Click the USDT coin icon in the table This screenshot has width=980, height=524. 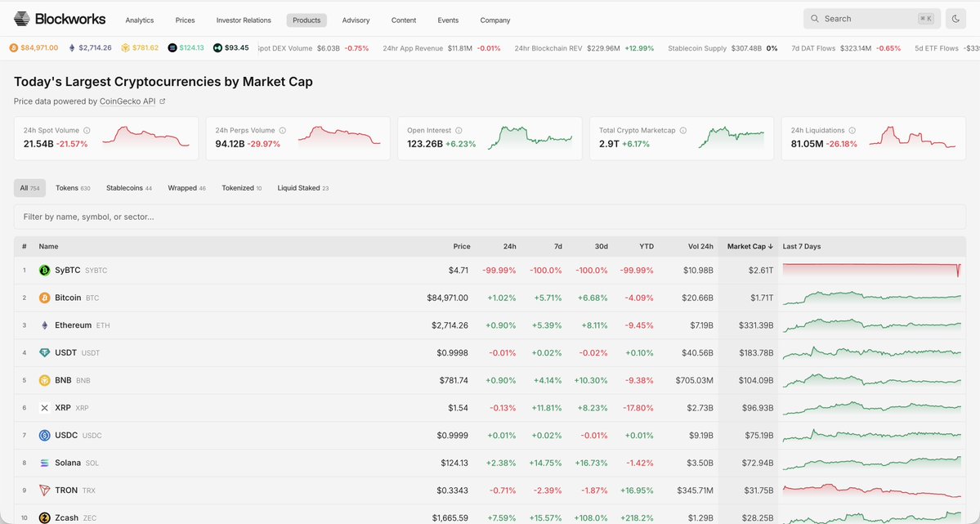(44, 352)
